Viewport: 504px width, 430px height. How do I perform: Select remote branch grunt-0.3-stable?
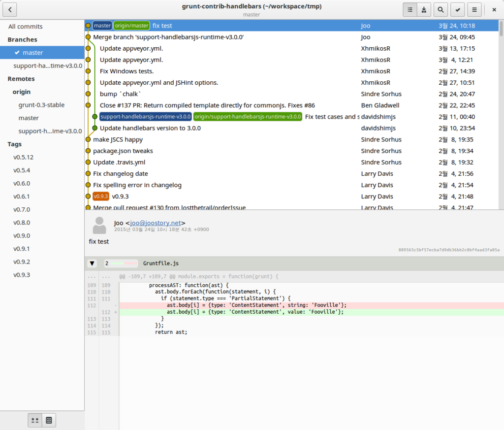click(41, 105)
